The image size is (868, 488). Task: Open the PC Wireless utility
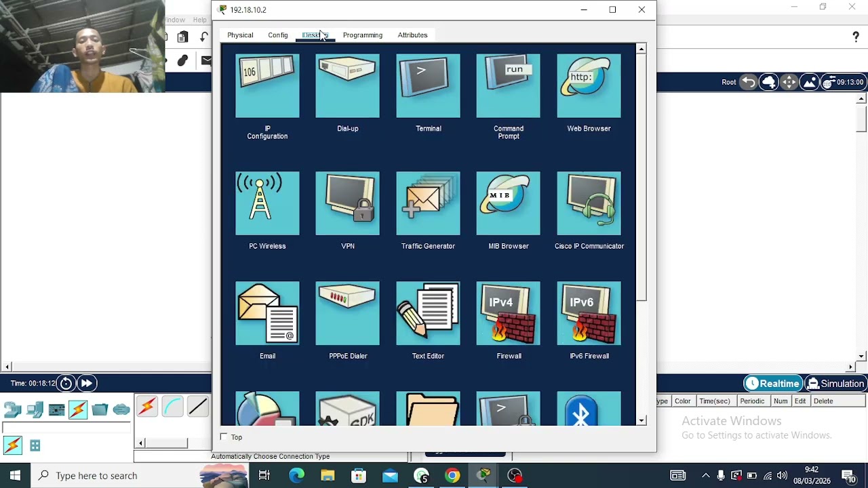pyautogui.click(x=267, y=203)
